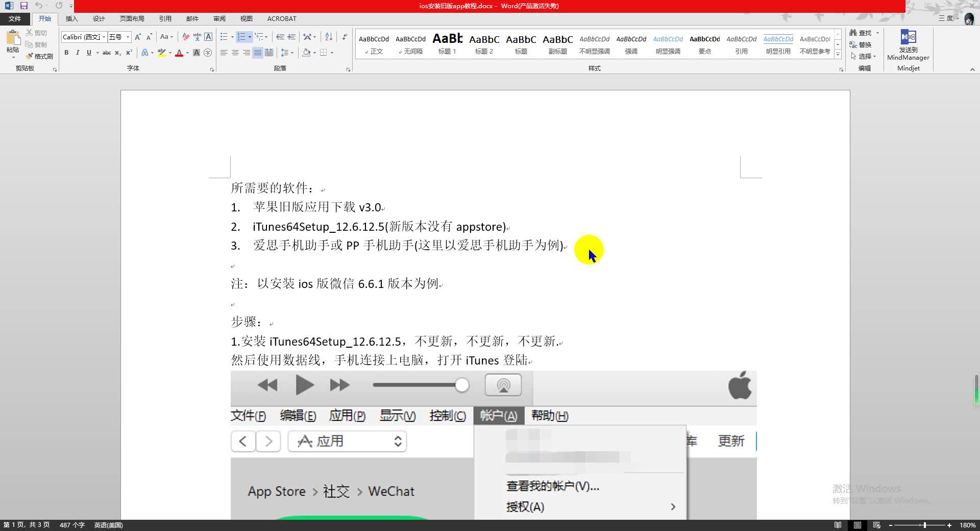The height and width of the screenshot is (531, 980).
Task: Toggle bold formatting
Action: [x=66, y=53]
